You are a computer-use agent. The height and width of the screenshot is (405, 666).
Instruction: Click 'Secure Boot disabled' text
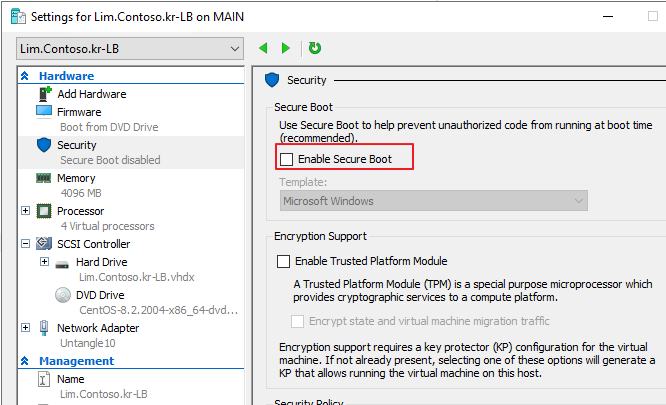(x=110, y=160)
